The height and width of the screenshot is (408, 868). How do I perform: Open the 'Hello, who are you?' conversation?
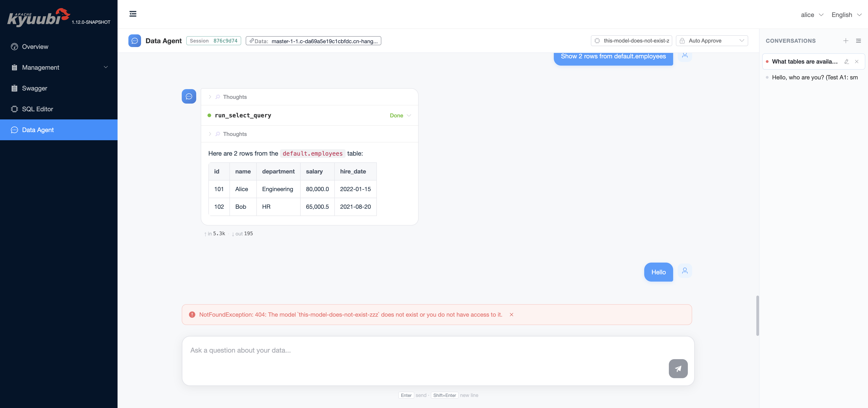click(x=813, y=77)
